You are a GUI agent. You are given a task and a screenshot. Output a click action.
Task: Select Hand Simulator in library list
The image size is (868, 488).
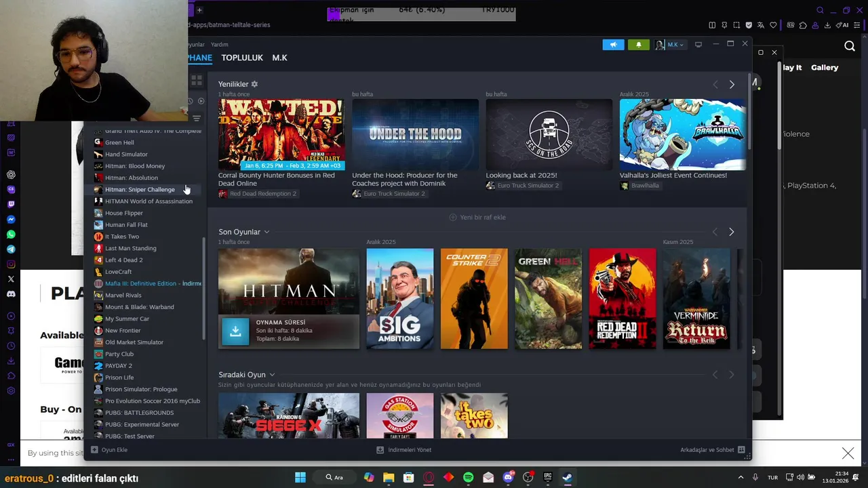[x=126, y=155]
